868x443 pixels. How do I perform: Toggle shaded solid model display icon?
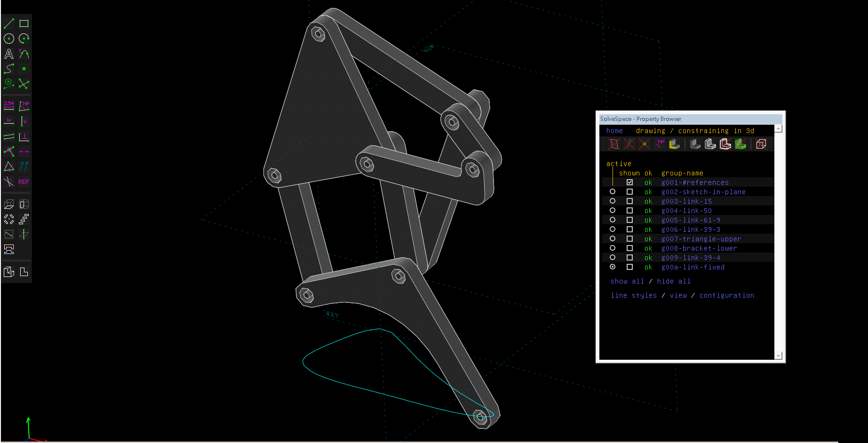coord(695,144)
